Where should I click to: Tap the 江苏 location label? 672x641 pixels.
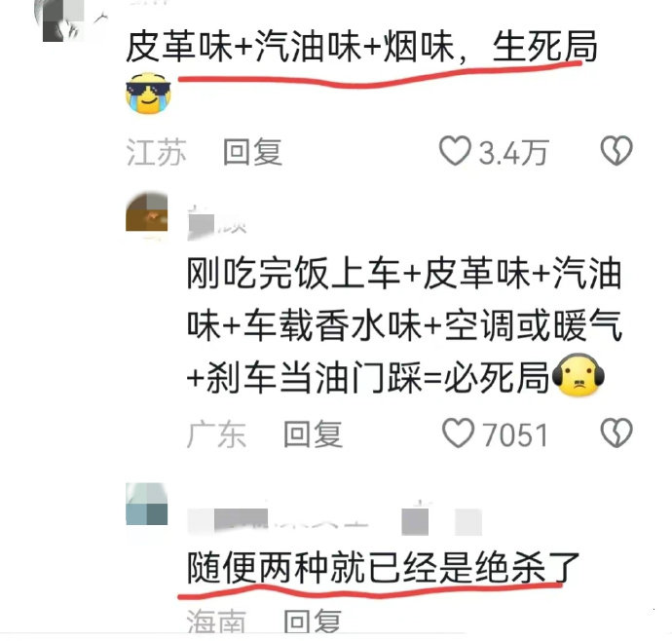(156, 152)
